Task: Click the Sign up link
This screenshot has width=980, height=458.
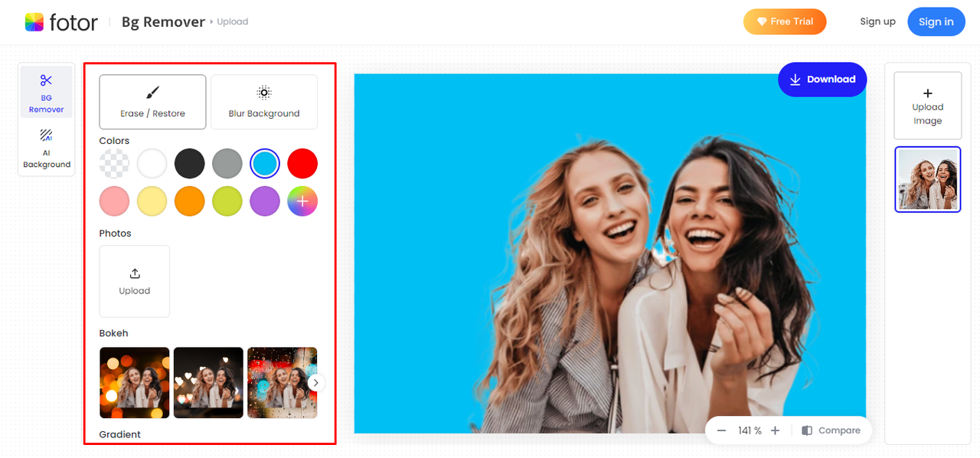Action: [x=877, y=22]
